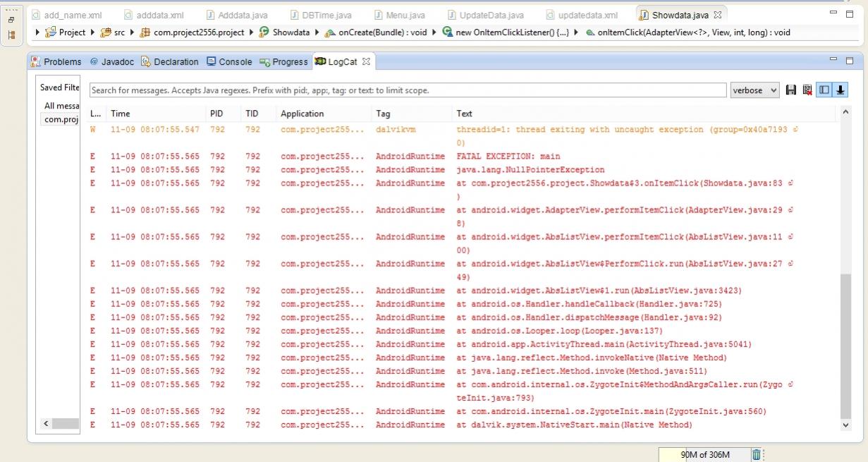This screenshot has width=868, height=462.
Task: Maximize the editor area
Action: [x=849, y=14]
